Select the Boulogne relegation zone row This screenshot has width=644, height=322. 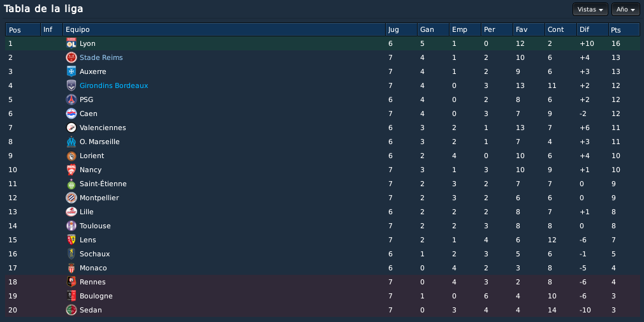click(x=323, y=296)
